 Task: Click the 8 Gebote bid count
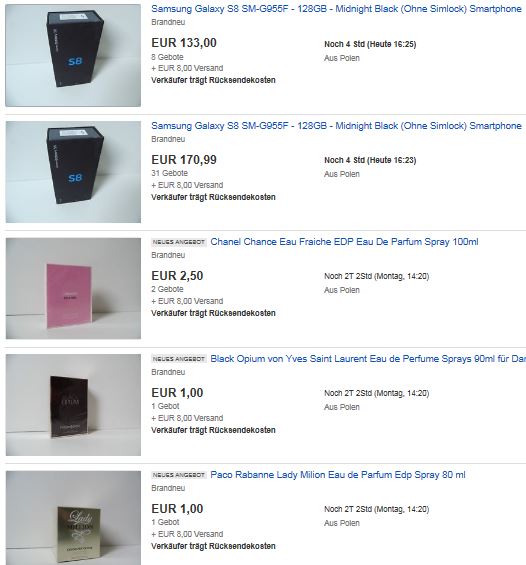click(x=167, y=57)
